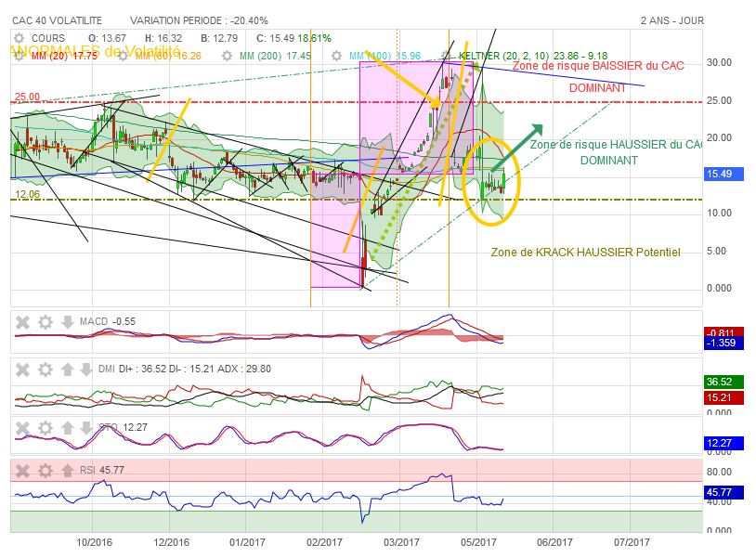Screen dimensions: 756x558
Task: Click the red 25.00 resistance level label
Action: [x=28, y=97]
